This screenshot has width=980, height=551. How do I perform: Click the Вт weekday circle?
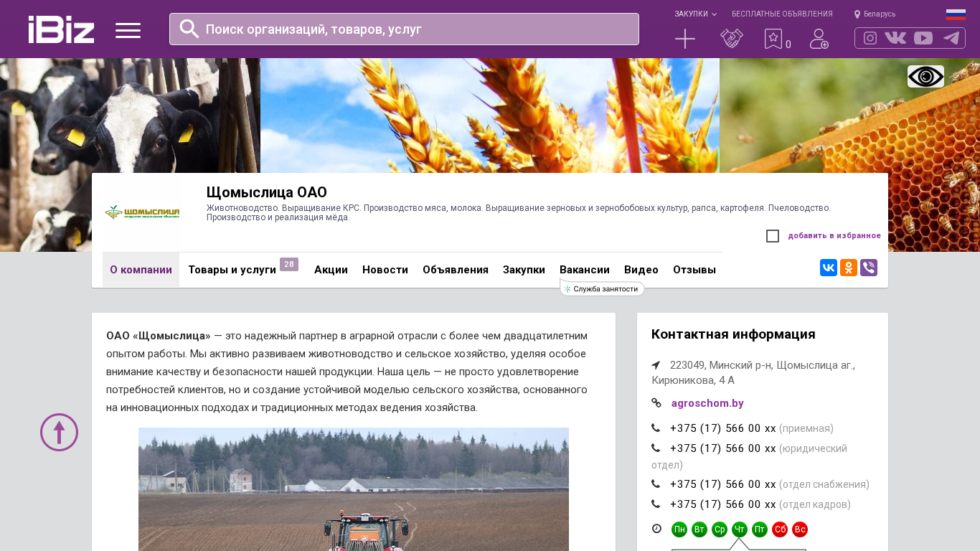(699, 529)
